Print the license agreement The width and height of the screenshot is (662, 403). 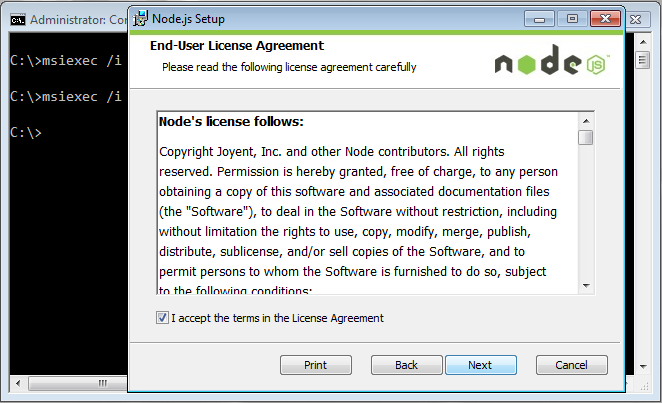point(316,365)
